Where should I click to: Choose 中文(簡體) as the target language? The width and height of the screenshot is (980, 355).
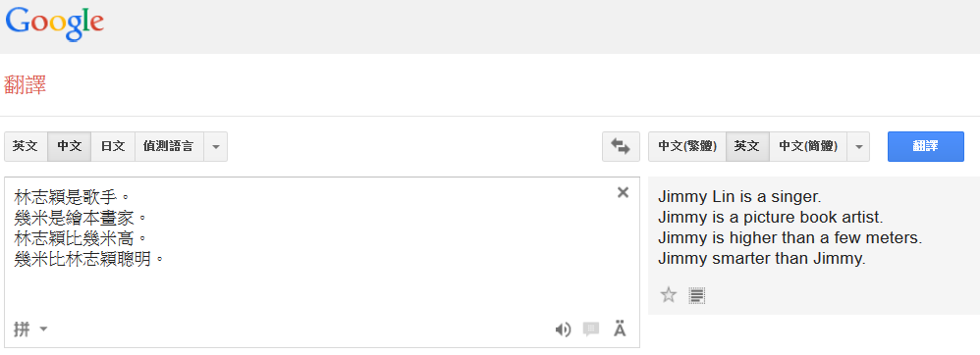(x=808, y=147)
